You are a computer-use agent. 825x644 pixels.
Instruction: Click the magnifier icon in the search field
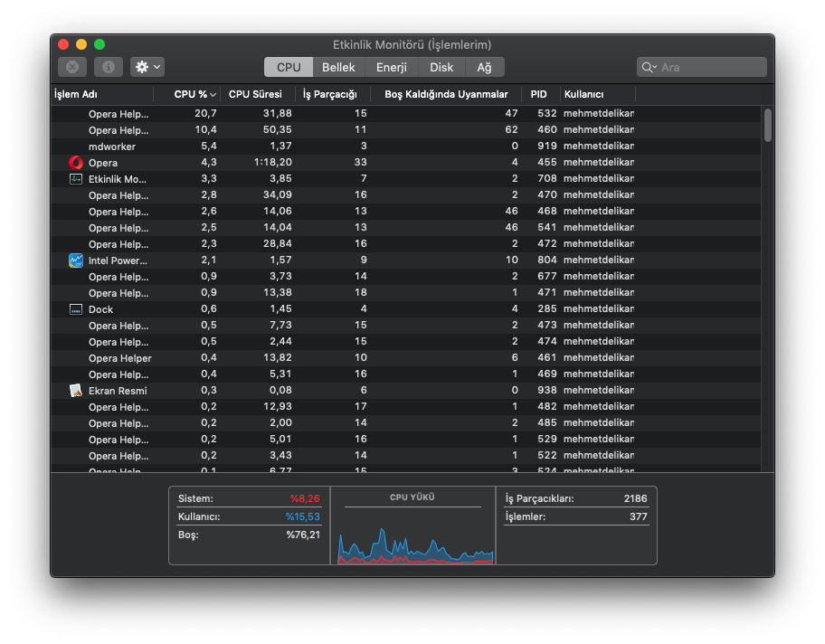[x=649, y=68]
